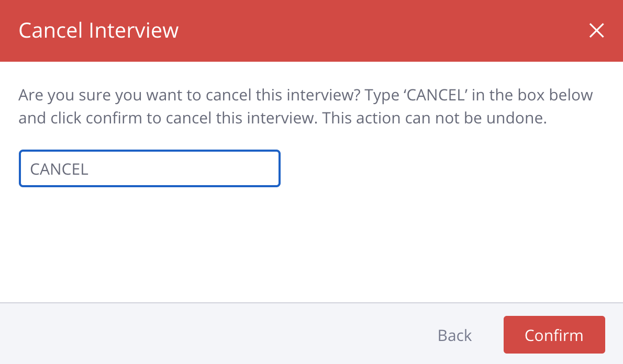This screenshot has width=623, height=364.
Task: Click "This action can not be undone" sentence
Action: point(435,118)
